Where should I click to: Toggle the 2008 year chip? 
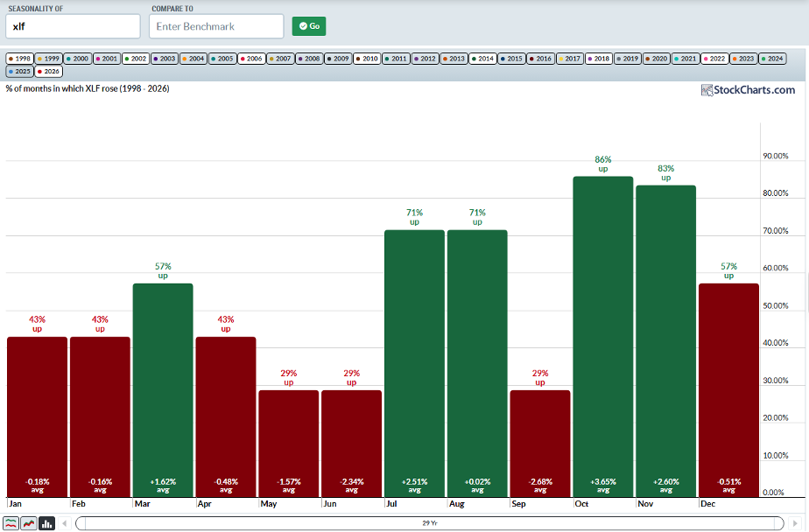tap(308, 59)
